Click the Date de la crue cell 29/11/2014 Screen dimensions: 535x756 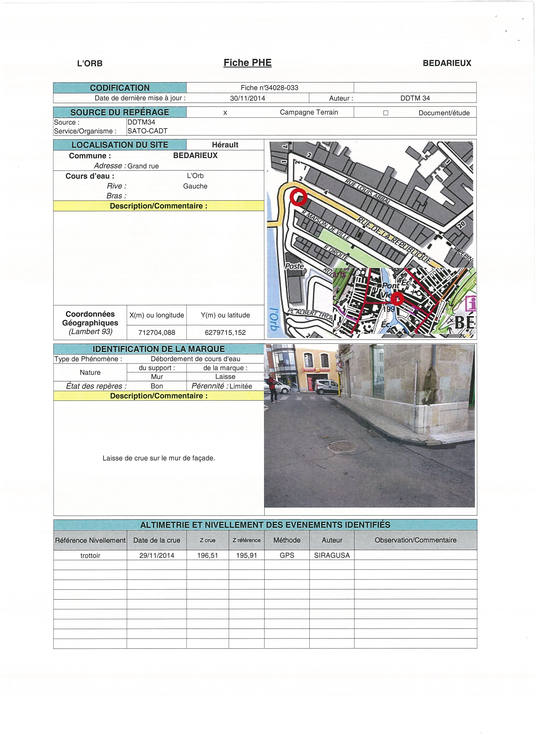pos(157,555)
